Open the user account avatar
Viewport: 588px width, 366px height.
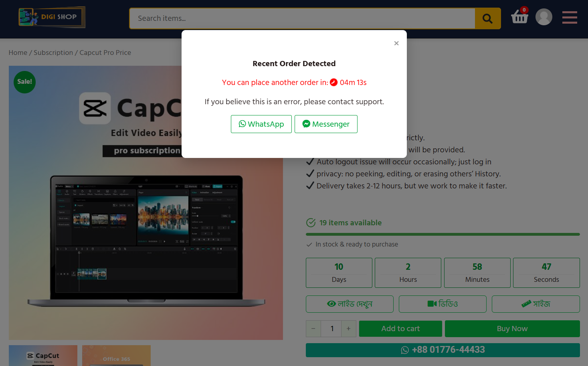[544, 17]
